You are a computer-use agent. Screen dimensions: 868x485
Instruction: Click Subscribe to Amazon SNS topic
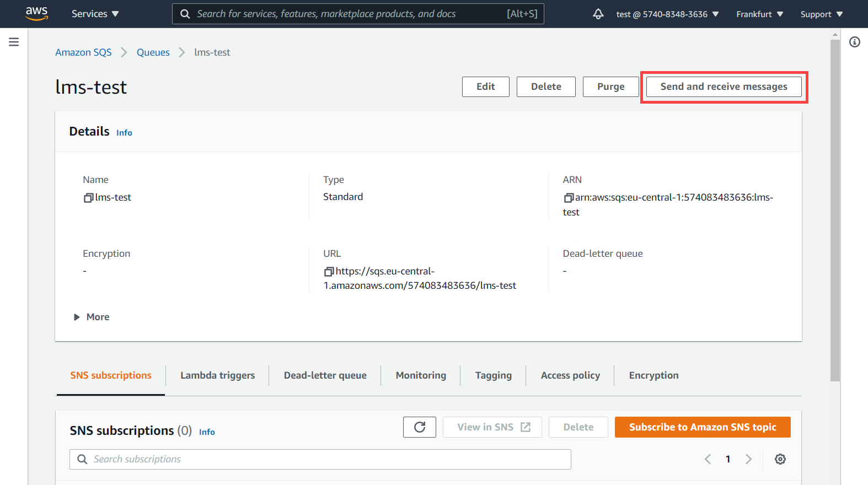tap(703, 427)
